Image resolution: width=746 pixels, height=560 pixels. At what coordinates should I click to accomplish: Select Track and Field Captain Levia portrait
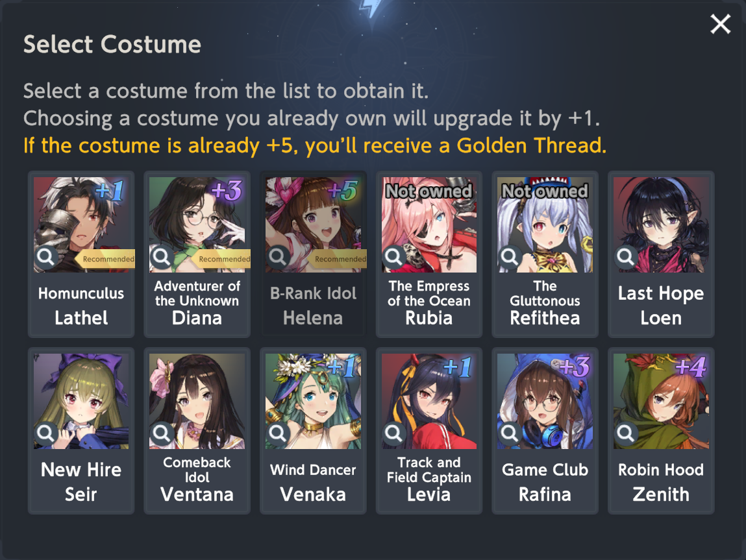429,401
